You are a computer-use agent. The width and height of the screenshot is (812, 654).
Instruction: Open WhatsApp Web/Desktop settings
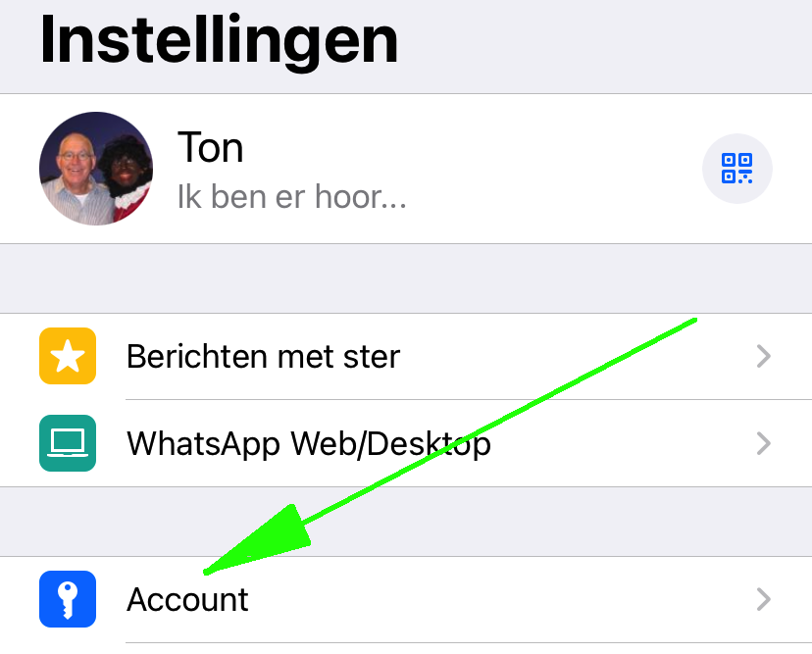(406, 443)
